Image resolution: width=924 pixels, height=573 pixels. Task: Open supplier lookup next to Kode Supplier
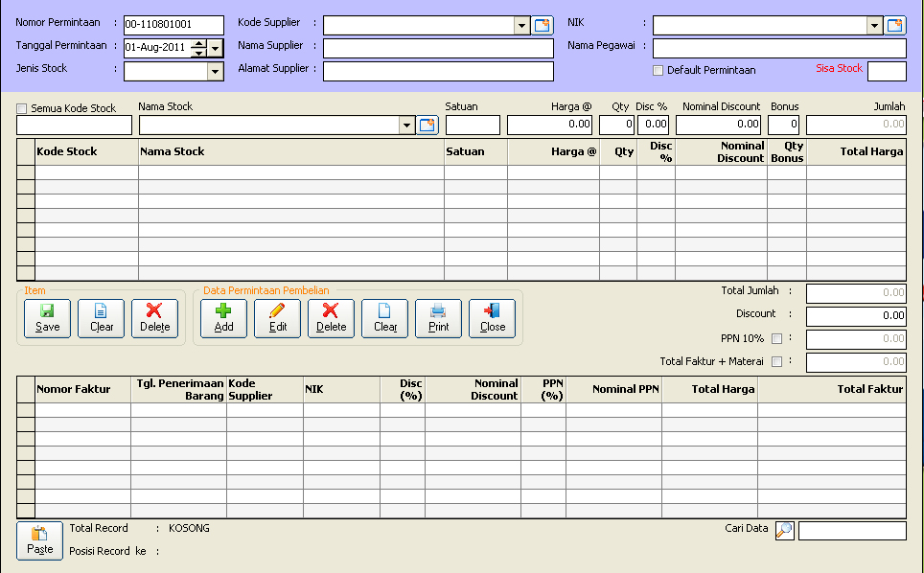point(543,26)
